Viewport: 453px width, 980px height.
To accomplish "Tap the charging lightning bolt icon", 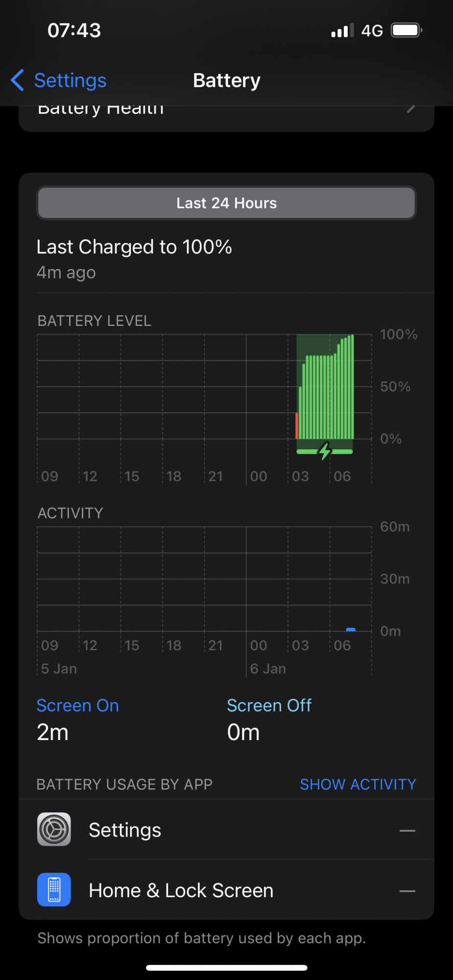I will tap(325, 451).
